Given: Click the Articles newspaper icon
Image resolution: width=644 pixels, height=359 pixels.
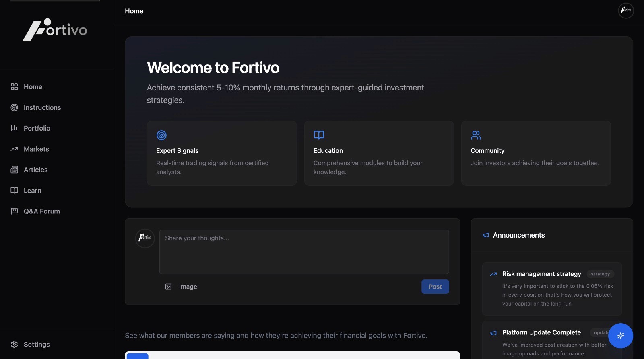Looking at the screenshot, I should [14, 170].
